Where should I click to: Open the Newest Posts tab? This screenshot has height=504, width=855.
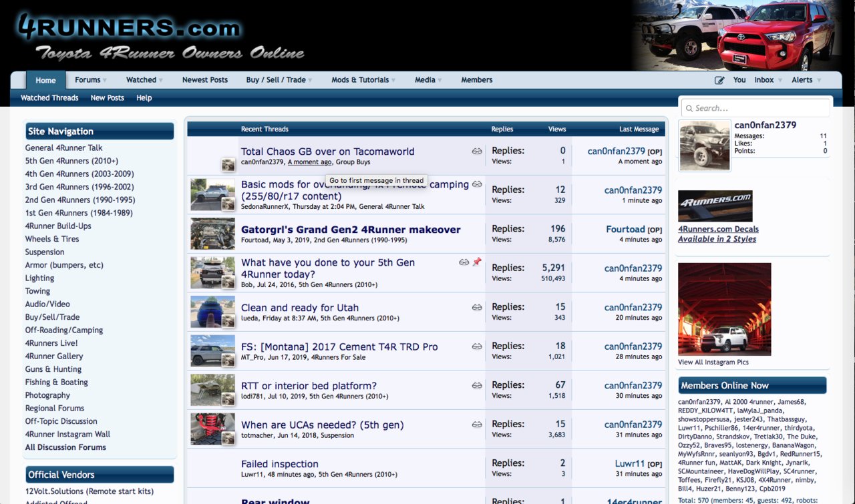coord(205,80)
